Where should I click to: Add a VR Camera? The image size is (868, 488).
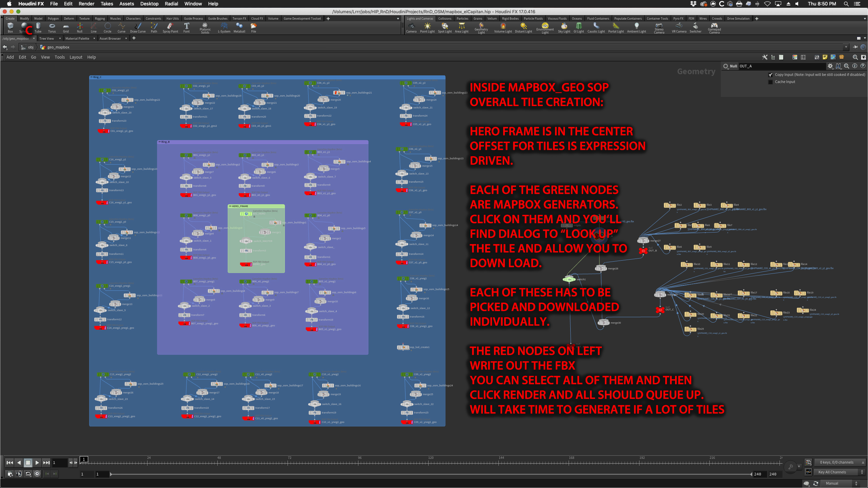click(x=679, y=27)
